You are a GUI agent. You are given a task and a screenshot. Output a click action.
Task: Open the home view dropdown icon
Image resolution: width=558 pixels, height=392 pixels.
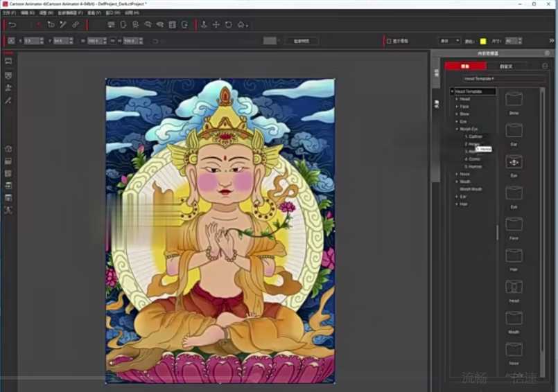(x=243, y=24)
